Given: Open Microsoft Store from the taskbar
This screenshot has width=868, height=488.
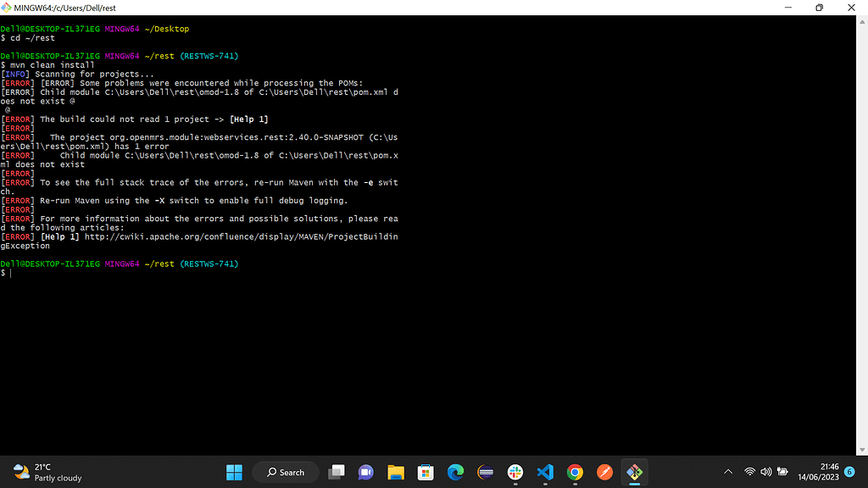Looking at the screenshot, I should pos(426,472).
